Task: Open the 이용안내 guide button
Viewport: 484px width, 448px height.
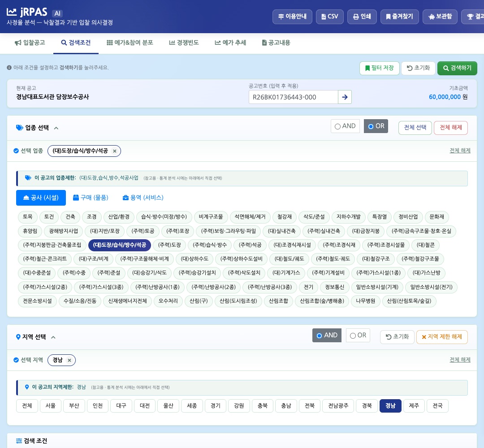Action: 292,17
